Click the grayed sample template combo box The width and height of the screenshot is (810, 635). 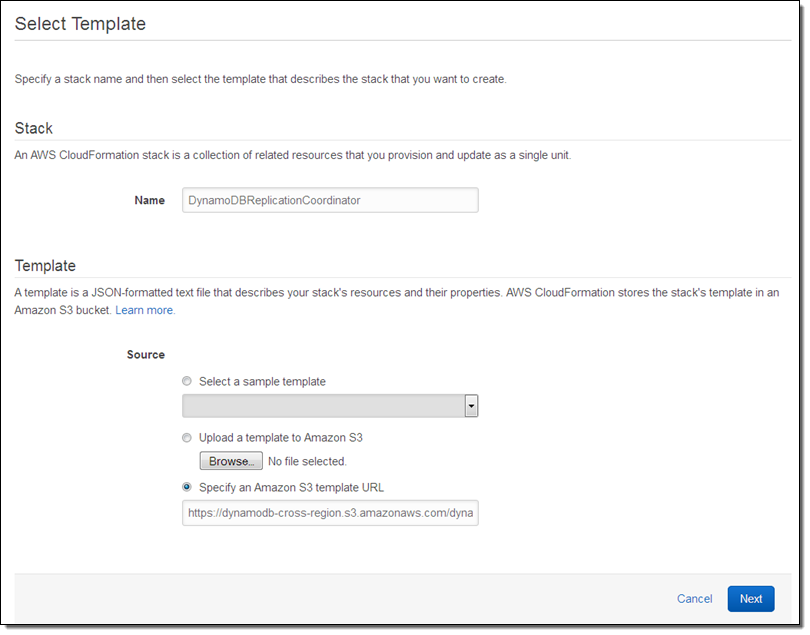coord(322,406)
